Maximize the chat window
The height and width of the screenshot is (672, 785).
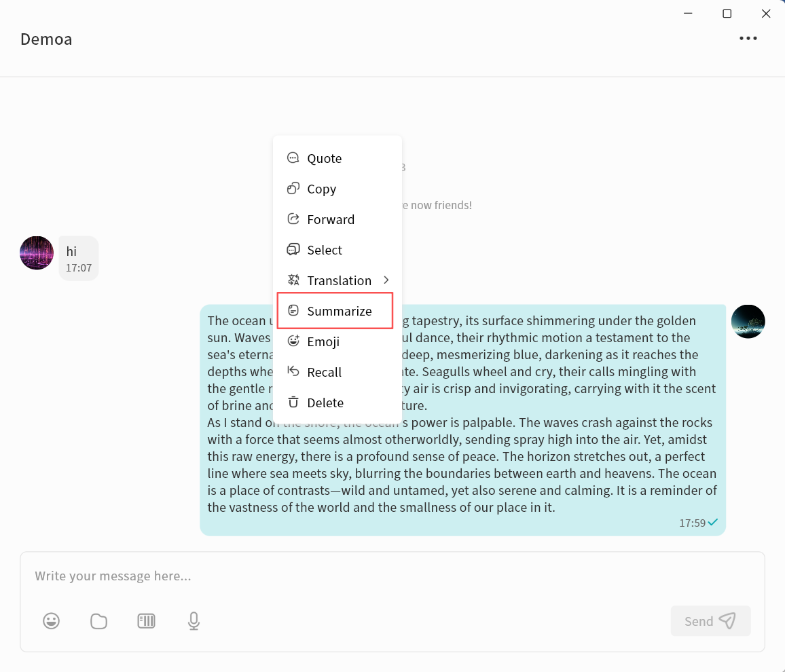727,14
